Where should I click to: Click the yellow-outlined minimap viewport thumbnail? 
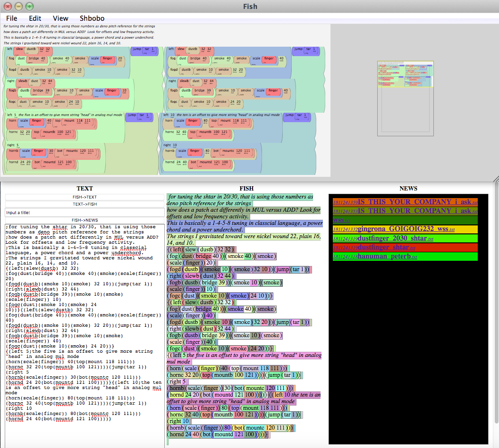[405, 74]
